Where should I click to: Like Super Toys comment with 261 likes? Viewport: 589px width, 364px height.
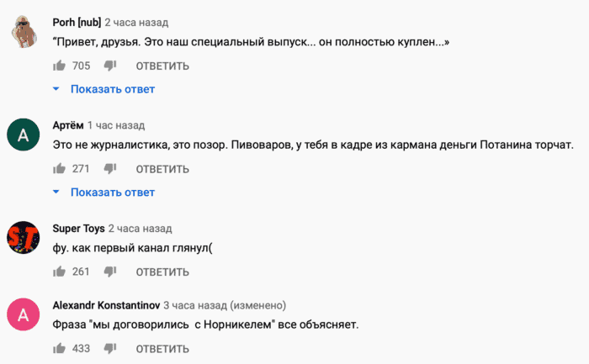pos(60,272)
